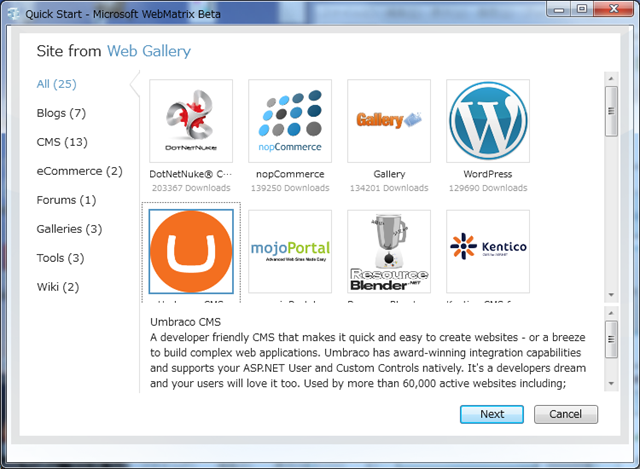Filter by eCommerce (2) category
This screenshot has height=469, width=640.
[79, 171]
